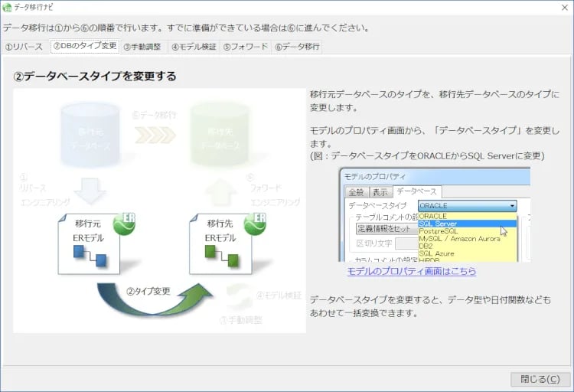The height and width of the screenshot is (392, 574).
Task: Click the curved ②タイプ変更 arrow
Action: 152,298
